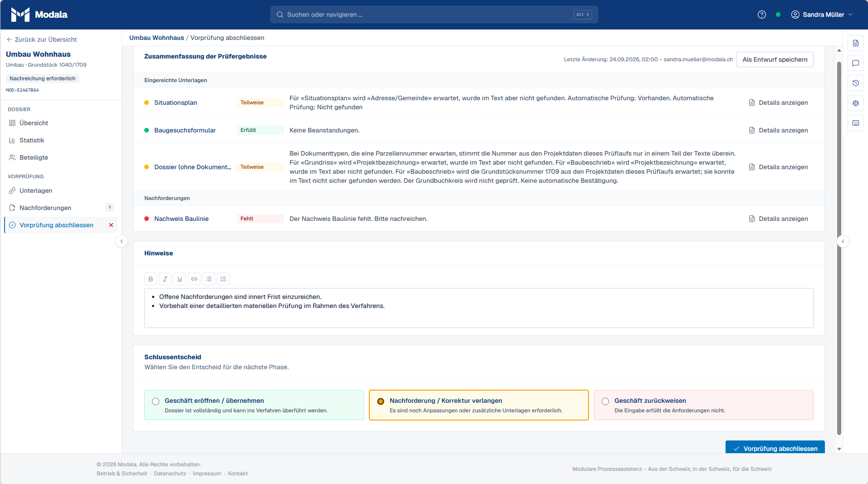The image size is (868, 484).
Task: Show details for Situationsplan row
Action: click(x=778, y=103)
